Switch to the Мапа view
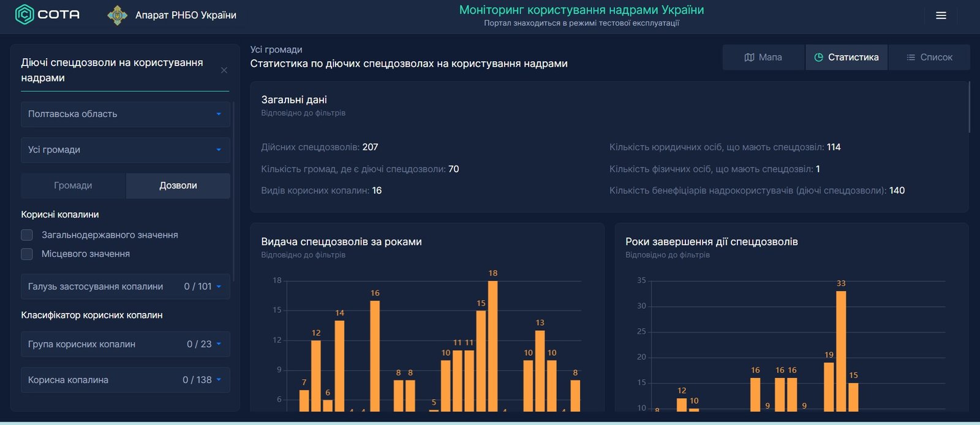This screenshot has width=980, height=425. pos(763,58)
